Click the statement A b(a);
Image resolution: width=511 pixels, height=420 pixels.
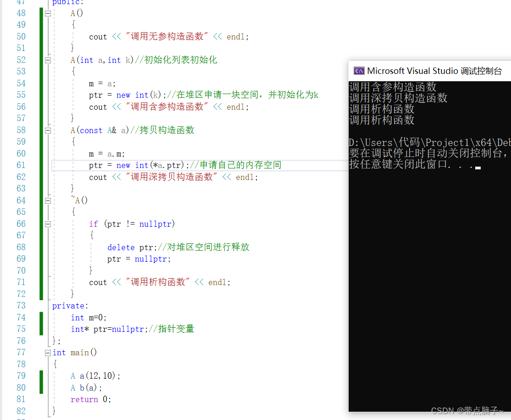click(86, 388)
